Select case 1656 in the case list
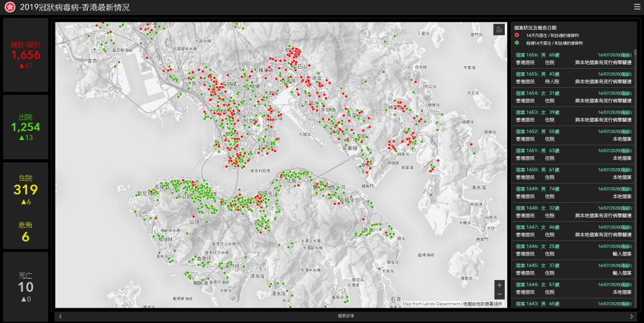This screenshot has height=323, width=644. [x=573, y=59]
